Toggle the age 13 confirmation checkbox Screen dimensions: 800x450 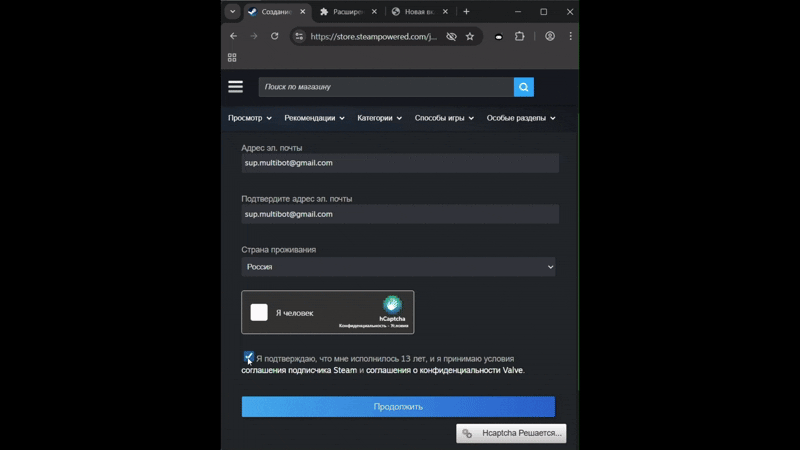pyautogui.click(x=248, y=357)
